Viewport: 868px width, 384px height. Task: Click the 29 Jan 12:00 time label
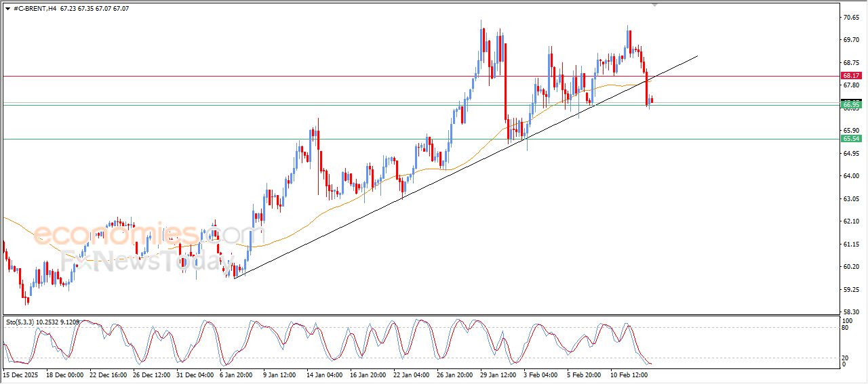[x=498, y=373]
